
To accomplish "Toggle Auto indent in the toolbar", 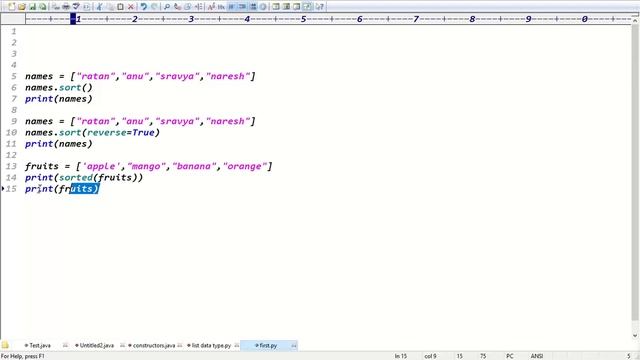I will [x=242, y=7].
